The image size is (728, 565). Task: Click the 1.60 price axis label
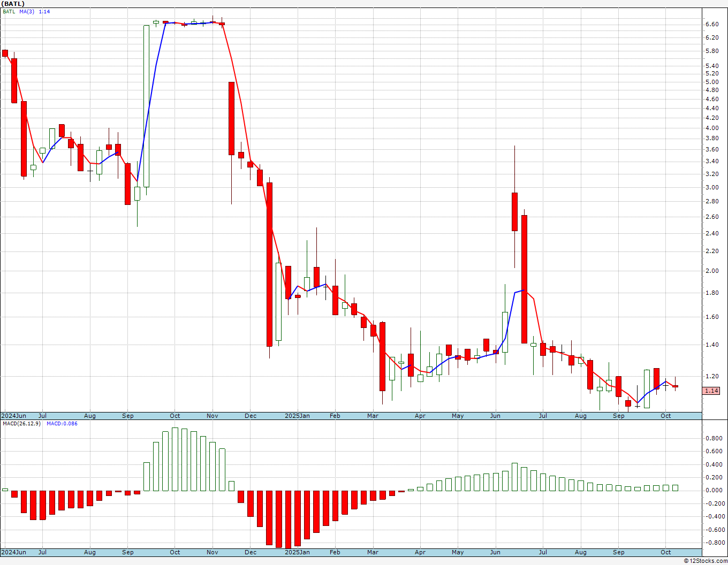click(x=712, y=317)
